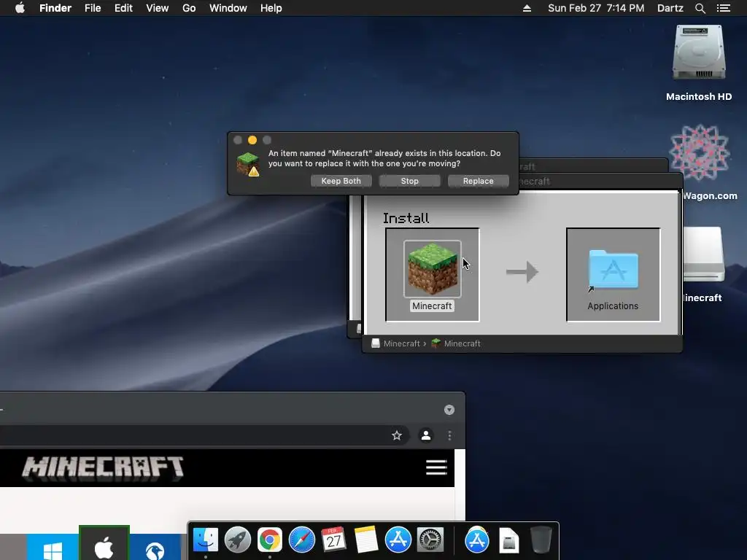Open the Window menu
Viewport: 747px width, 560px height.
click(x=228, y=8)
